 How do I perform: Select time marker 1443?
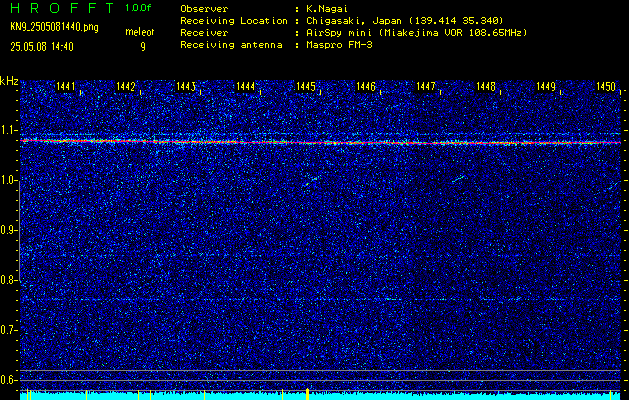(x=185, y=86)
